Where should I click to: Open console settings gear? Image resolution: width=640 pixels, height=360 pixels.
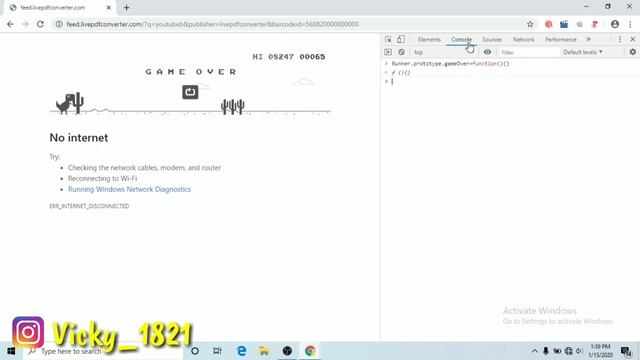(x=633, y=52)
